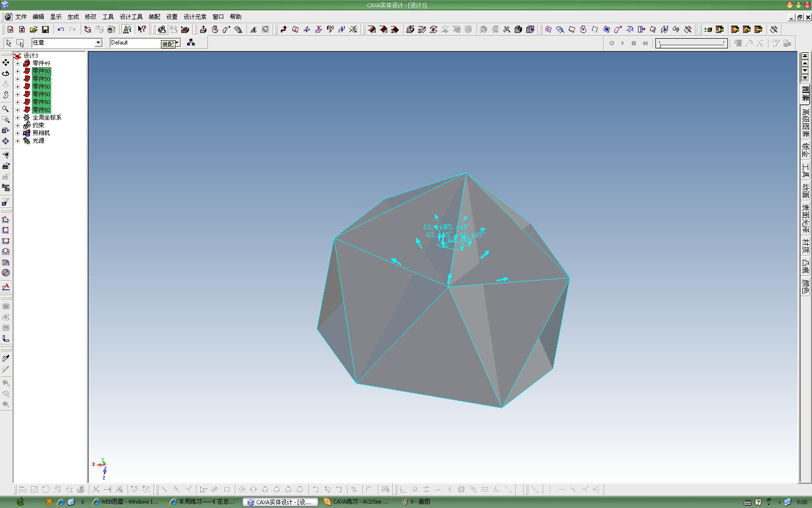Click the zoom magnifier tool
The height and width of the screenshot is (508, 812).
pyautogui.click(x=6, y=109)
